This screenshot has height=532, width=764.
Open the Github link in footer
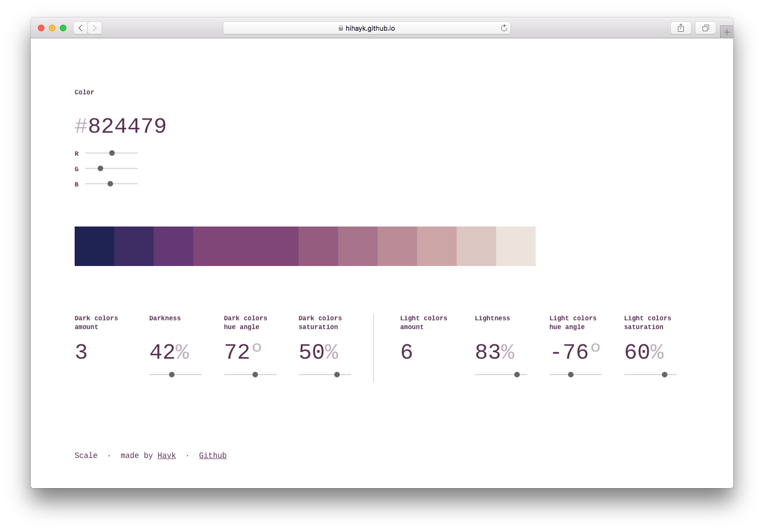213,455
